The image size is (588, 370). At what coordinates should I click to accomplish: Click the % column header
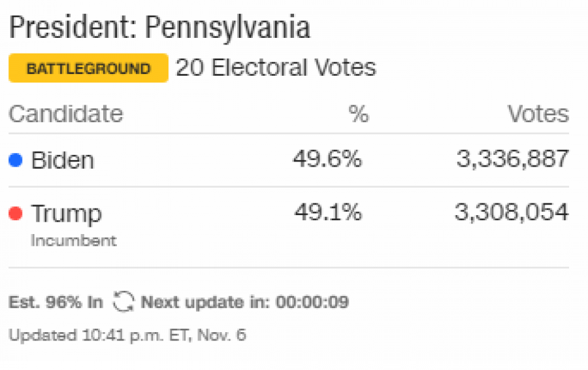pyautogui.click(x=359, y=114)
